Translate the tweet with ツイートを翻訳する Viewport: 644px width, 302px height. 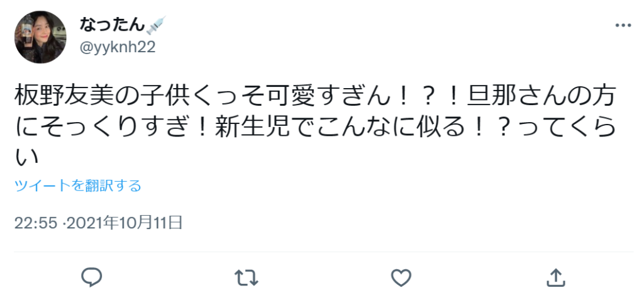pyautogui.click(x=77, y=186)
